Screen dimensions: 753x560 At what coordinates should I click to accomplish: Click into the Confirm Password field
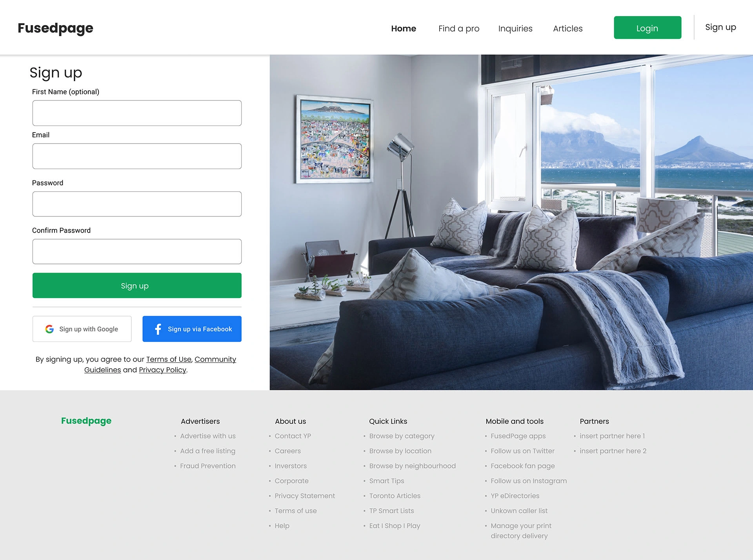(137, 251)
